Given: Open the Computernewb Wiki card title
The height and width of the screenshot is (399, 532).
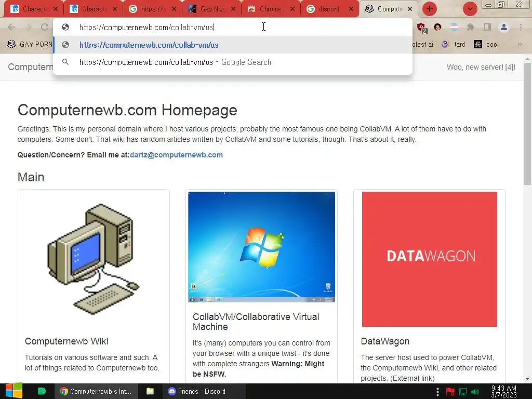Looking at the screenshot, I should tap(66, 341).
